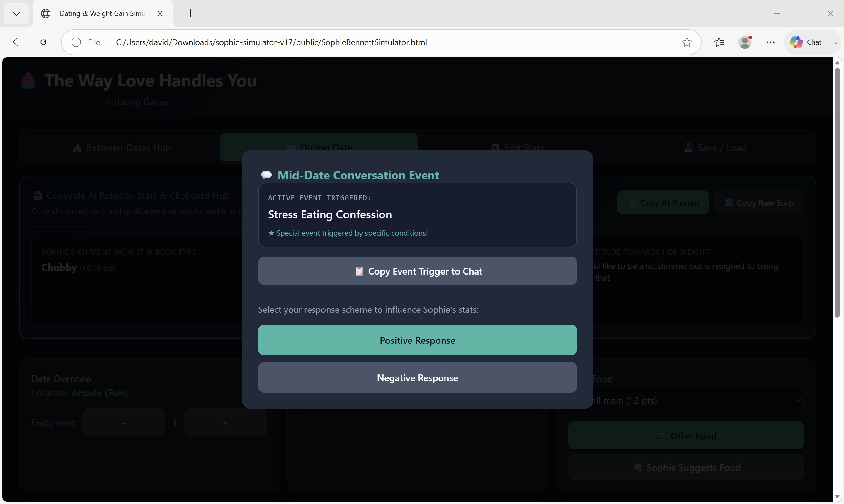
Task: Open the tab search dropdown chevron
Action: coord(16,13)
